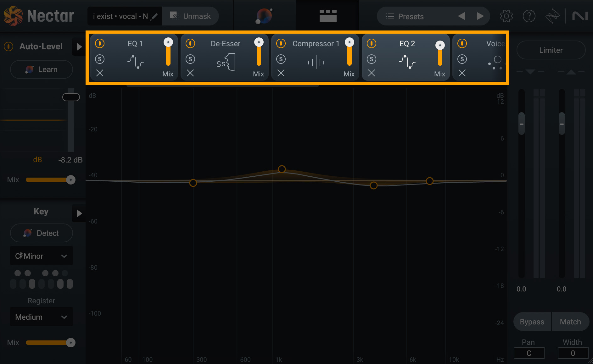The width and height of the screenshot is (593, 364).
Task: Click the crossed waveform icon
Action: [552, 16]
